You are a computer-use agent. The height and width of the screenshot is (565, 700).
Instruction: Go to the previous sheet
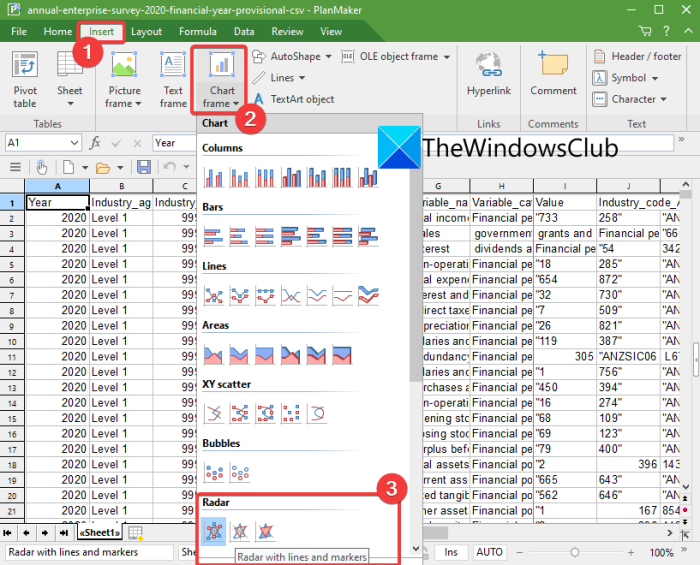[26, 532]
